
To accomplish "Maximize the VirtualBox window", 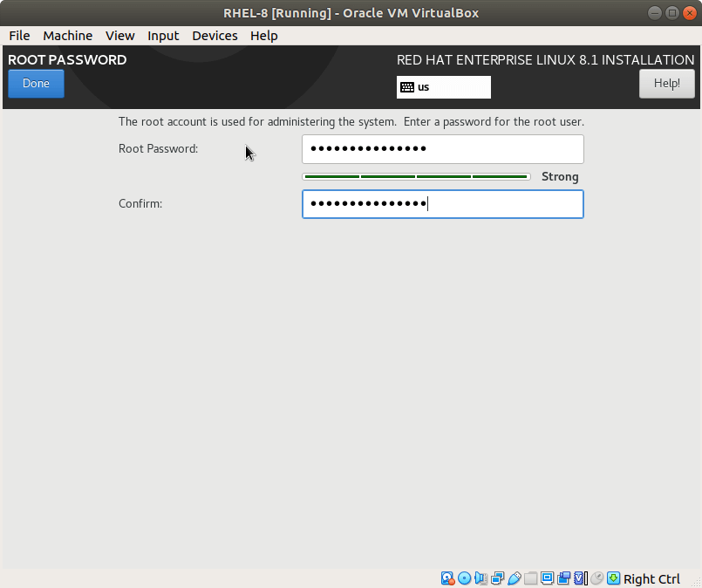I will 672,13.
